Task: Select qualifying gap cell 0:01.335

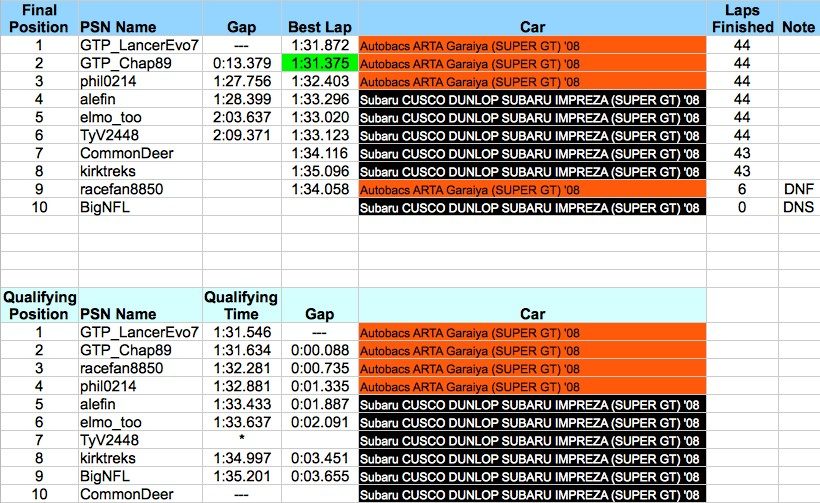Action: pyautogui.click(x=320, y=386)
